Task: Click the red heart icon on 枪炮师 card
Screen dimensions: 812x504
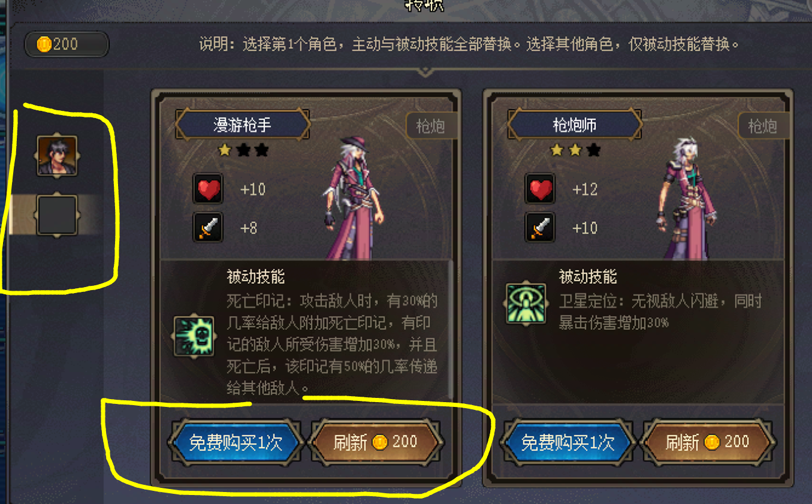Action: (540, 189)
